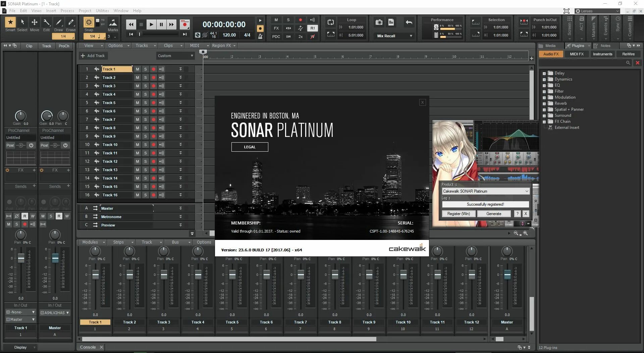644x353 pixels.
Task: Select the ProCh inspector tab
Action: pyautogui.click(x=64, y=46)
